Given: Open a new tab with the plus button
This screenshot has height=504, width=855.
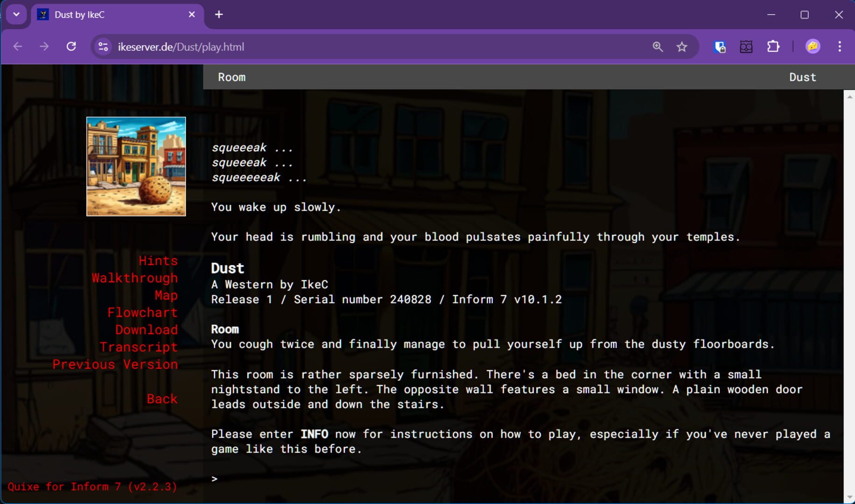Looking at the screenshot, I should click(x=219, y=14).
